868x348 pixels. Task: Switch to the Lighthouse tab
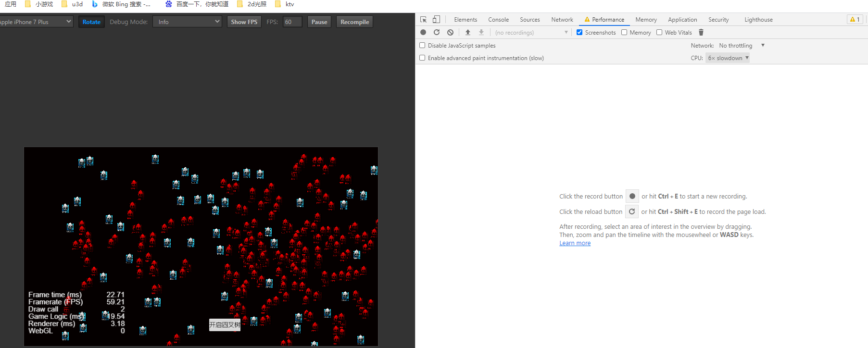(x=758, y=20)
